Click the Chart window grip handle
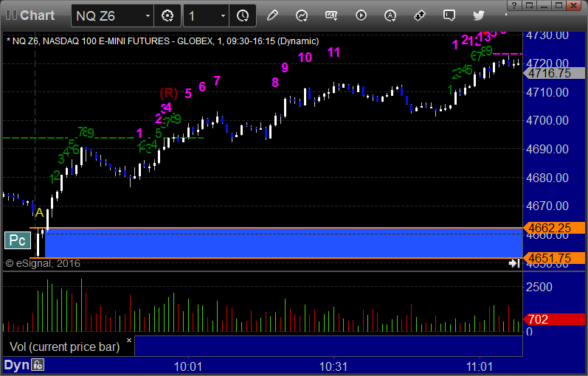Viewport: 588px width, 376px height. pos(11,15)
